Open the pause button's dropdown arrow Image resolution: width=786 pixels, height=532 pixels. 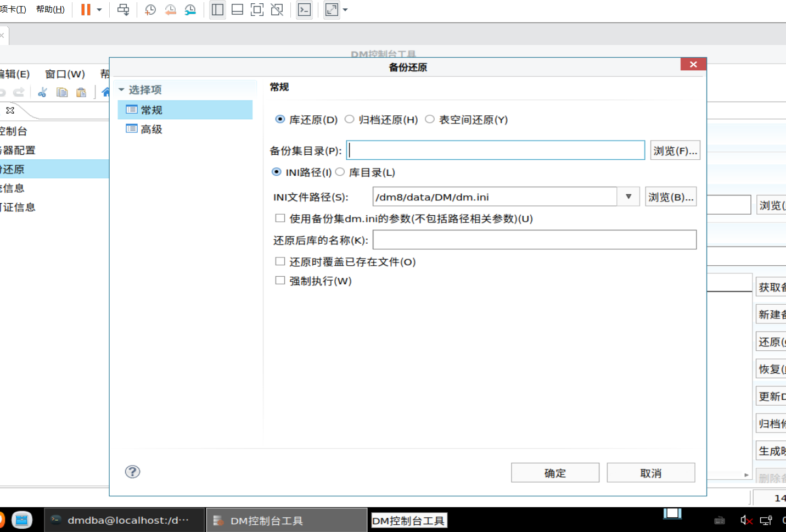(x=99, y=9)
